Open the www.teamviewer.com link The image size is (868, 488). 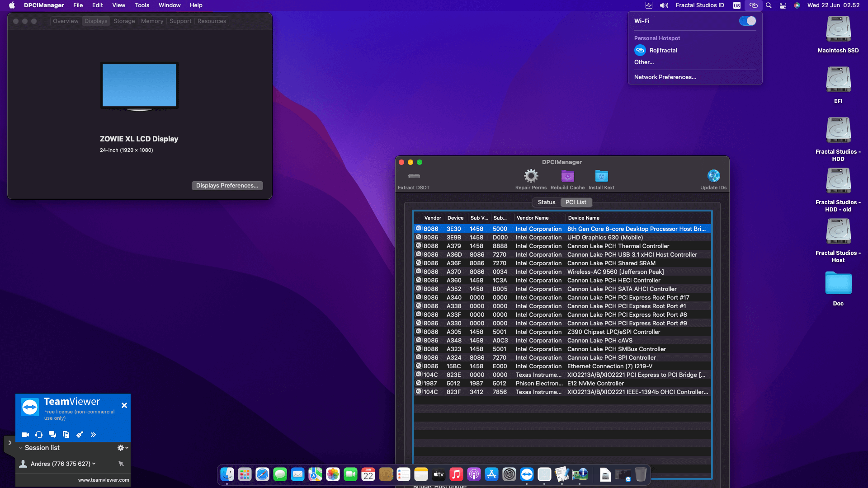(104, 480)
